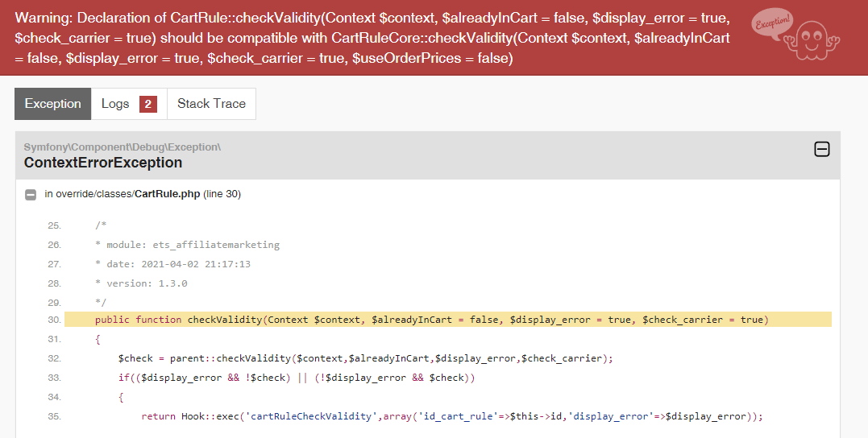
Task: Click the version: 1.3.0 comment
Action: click(x=141, y=283)
